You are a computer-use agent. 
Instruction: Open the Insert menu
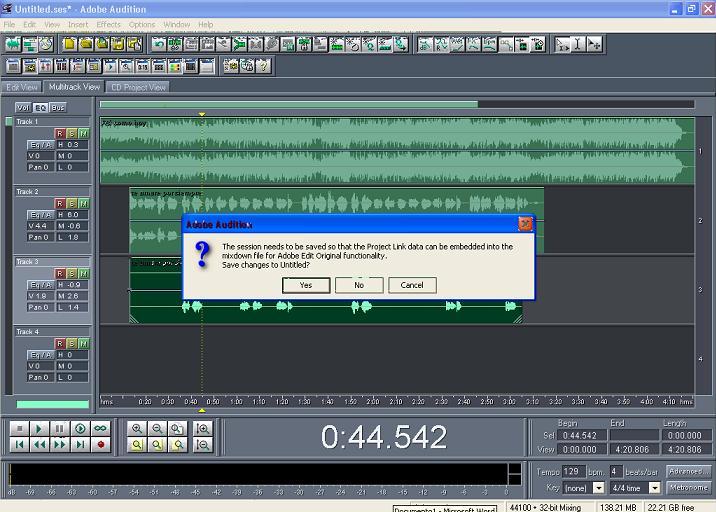tap(78, 24)
